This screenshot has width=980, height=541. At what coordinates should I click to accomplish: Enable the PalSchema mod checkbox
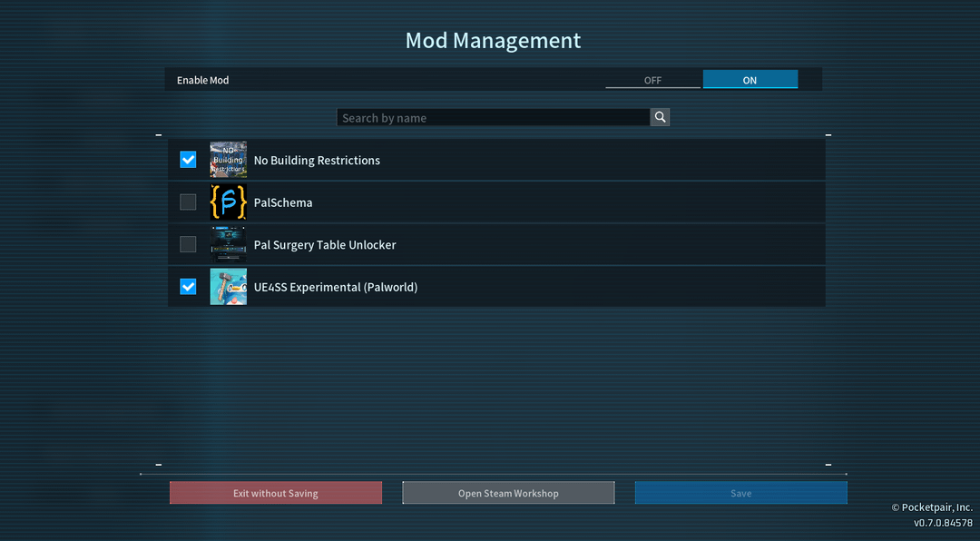click(x=188, y=202)
